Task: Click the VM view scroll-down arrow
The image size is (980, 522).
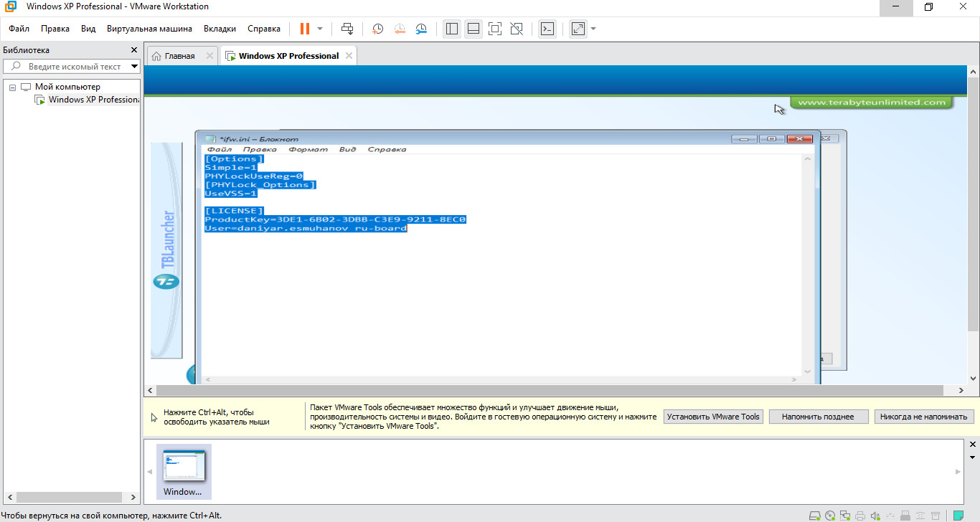Action: (x=973, y=379)
